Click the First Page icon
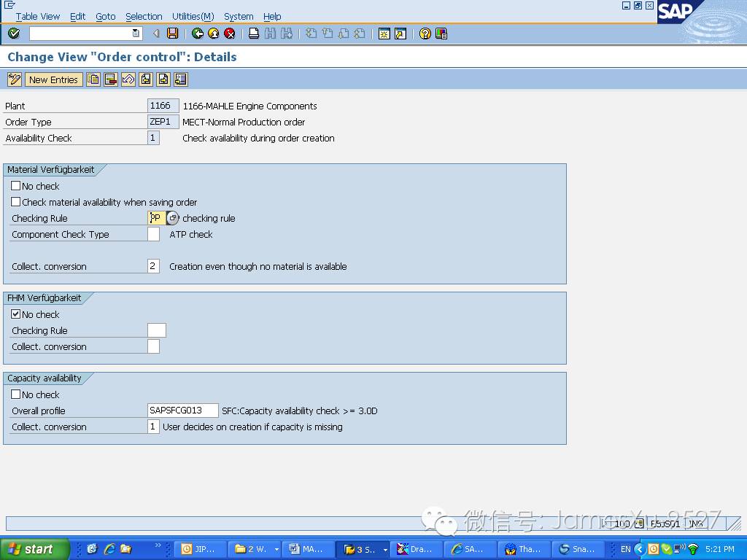Image resolution: width=747 pixels, height=560 pixels. coord(311,34)
